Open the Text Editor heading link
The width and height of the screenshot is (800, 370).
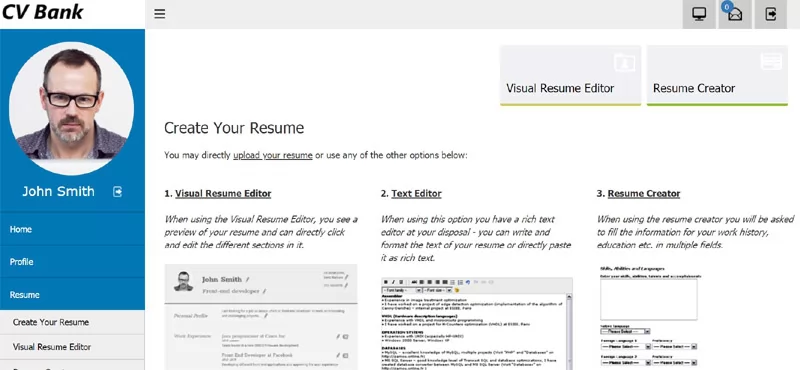(416, 193)
